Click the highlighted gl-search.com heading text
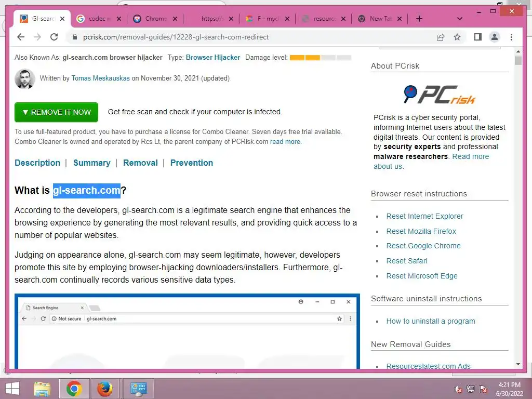The image size is (532, 399). [87, 190]
